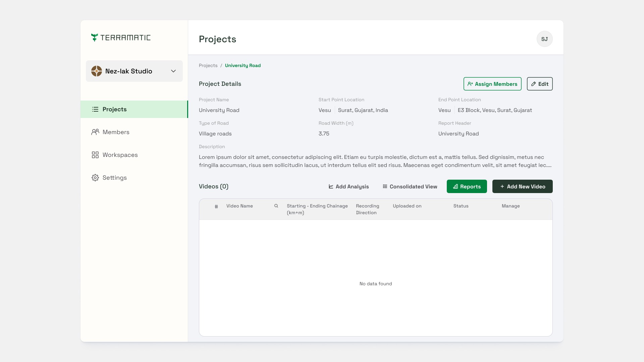644x362 pixels.
Task: Click Vesu under Start Point Location
Action: 325,110
